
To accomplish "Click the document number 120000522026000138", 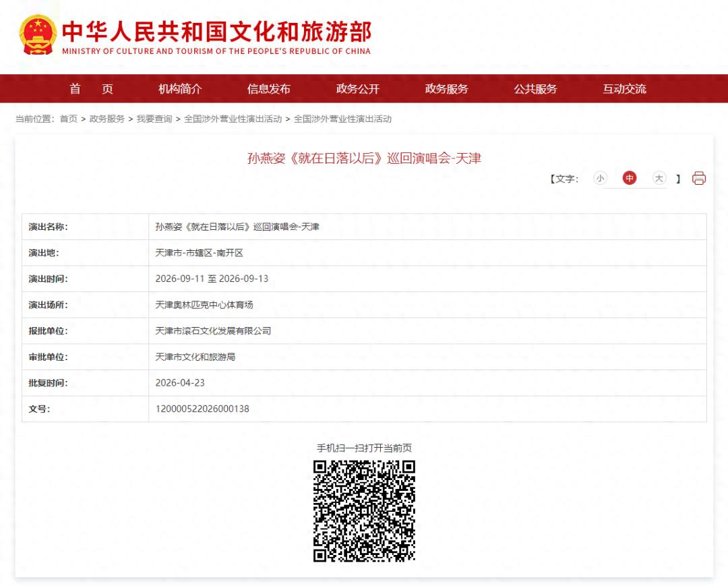I will (202, 409).
